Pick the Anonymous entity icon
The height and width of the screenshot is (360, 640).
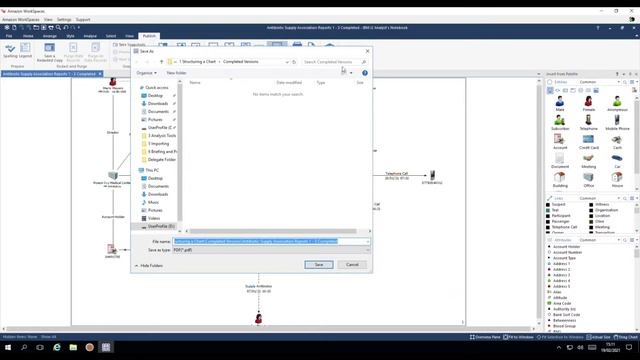(x=617, y=103)
